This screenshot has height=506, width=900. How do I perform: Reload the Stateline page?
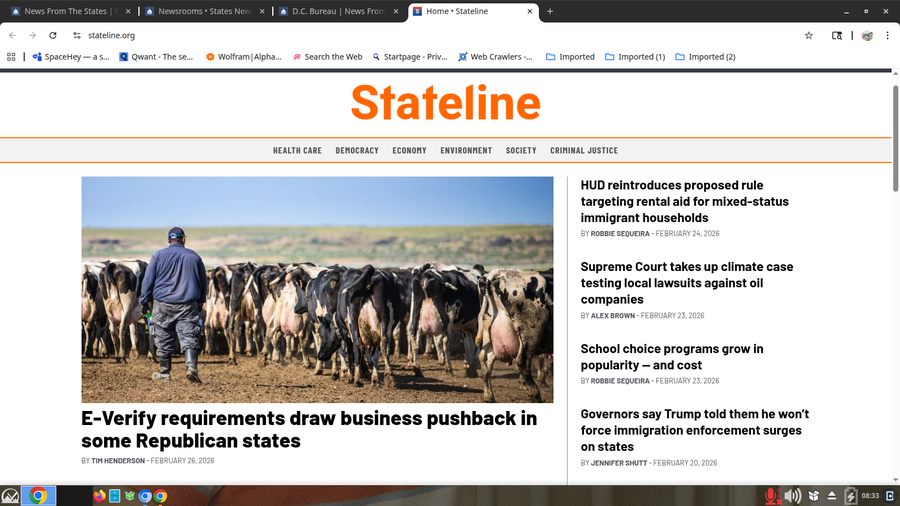53,35
